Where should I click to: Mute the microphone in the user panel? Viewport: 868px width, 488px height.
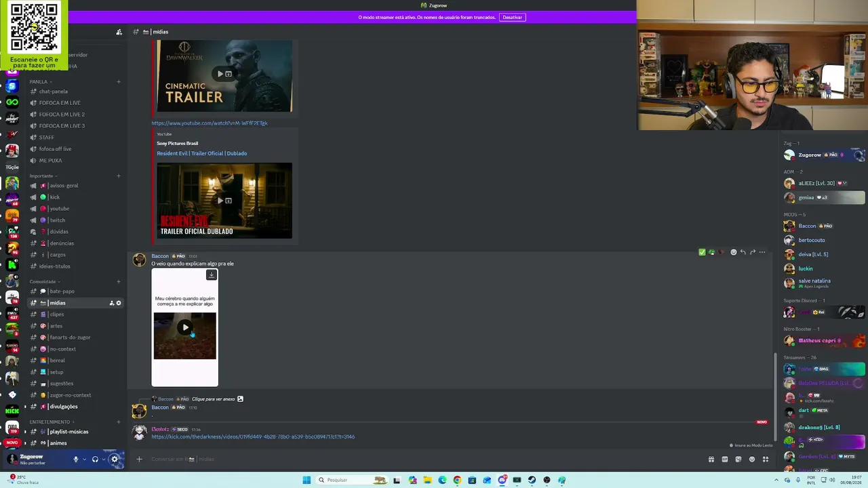[x=76, y=460]
